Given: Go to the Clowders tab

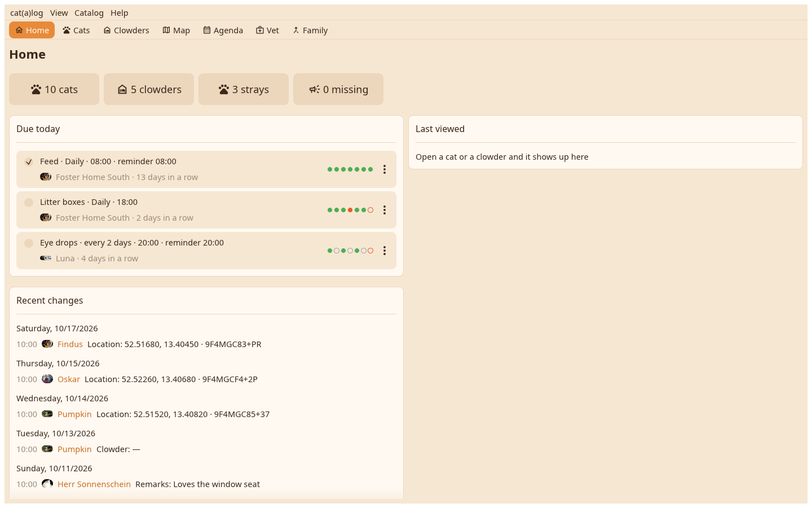Looking at the screenshot, I should tap(126, 30).
